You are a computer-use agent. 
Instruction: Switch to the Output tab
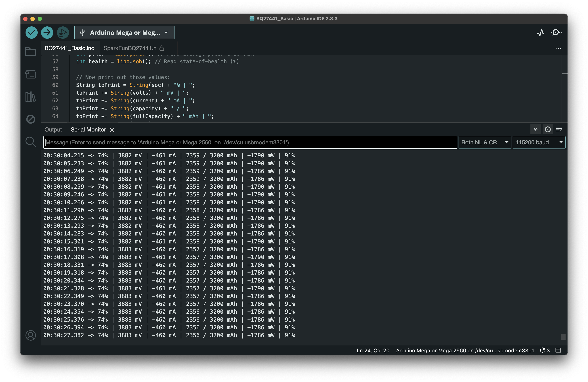tap(53, 130)
